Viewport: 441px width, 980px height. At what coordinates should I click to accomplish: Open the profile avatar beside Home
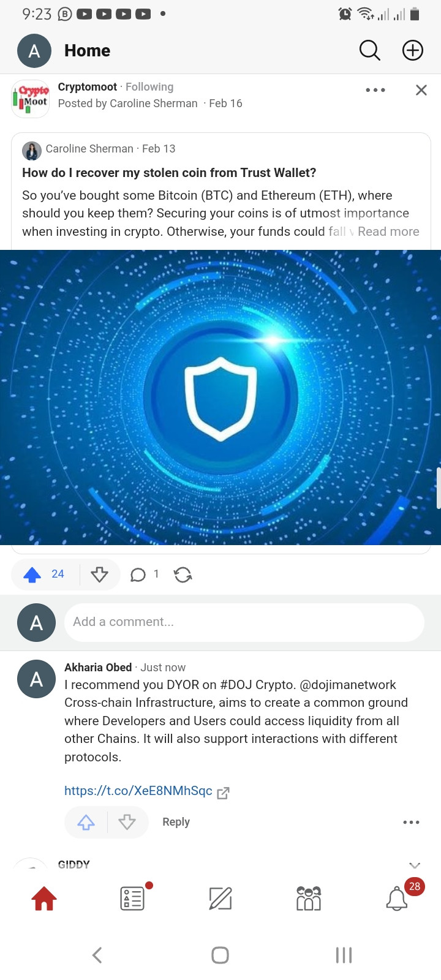(x=34, y=51)
